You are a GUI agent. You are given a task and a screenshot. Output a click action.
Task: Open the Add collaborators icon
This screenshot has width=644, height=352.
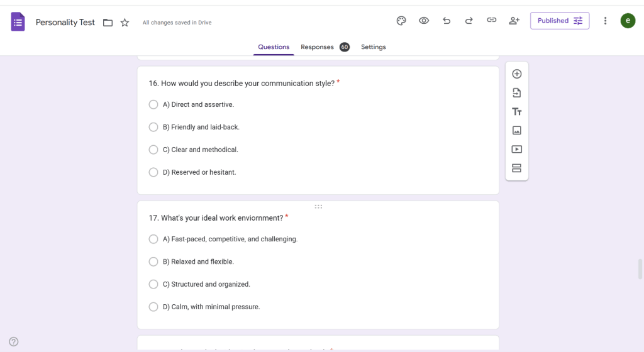(514, 21)
